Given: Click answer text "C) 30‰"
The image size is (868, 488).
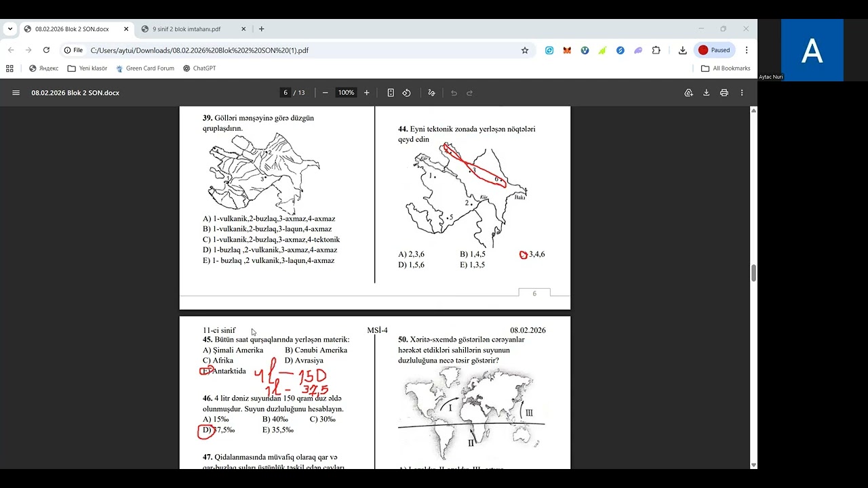Looking at the screenshot, I should click(323, 420).
